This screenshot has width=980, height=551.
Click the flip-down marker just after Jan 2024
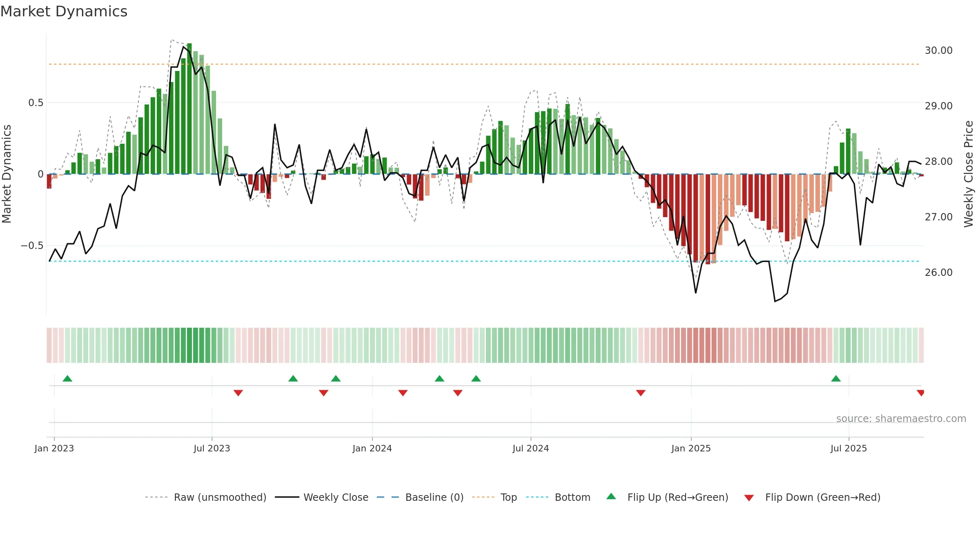403,393
